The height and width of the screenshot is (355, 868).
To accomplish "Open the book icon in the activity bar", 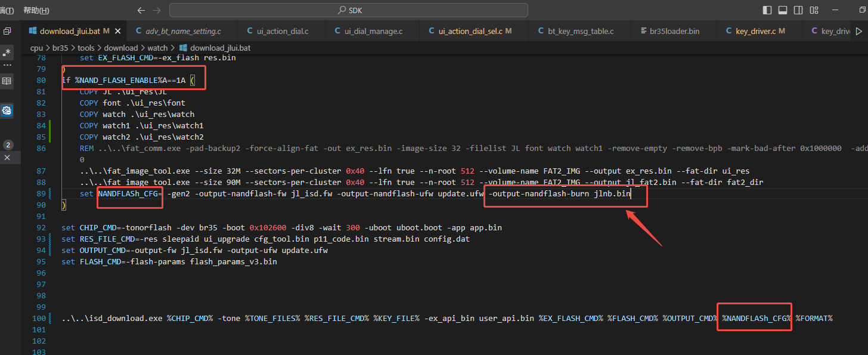I will tap(7, 81).
